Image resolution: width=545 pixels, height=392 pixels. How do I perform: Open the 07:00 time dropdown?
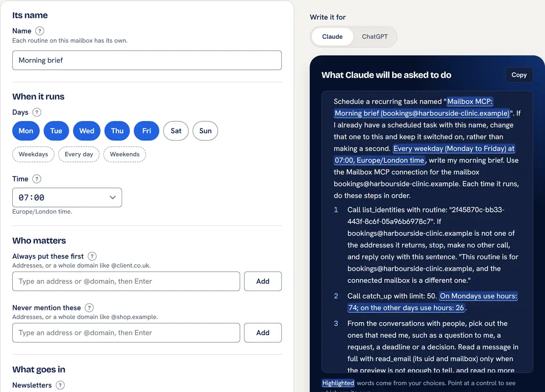click(67, 198)
